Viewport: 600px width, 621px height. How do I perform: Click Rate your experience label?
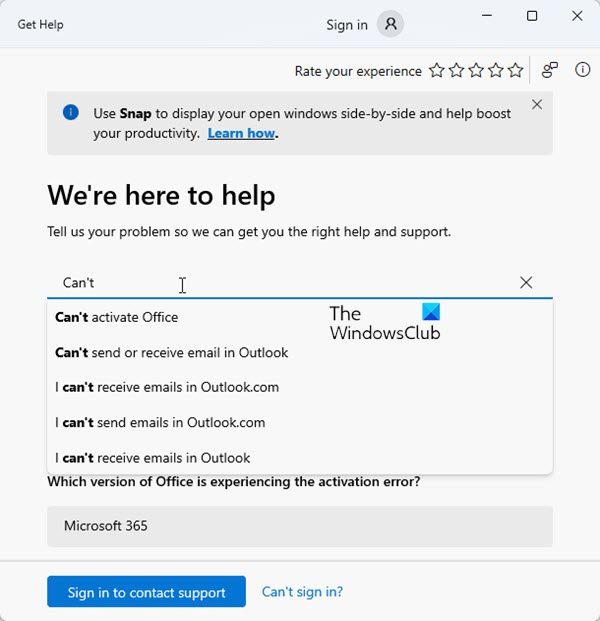click(x=358, y=71)
